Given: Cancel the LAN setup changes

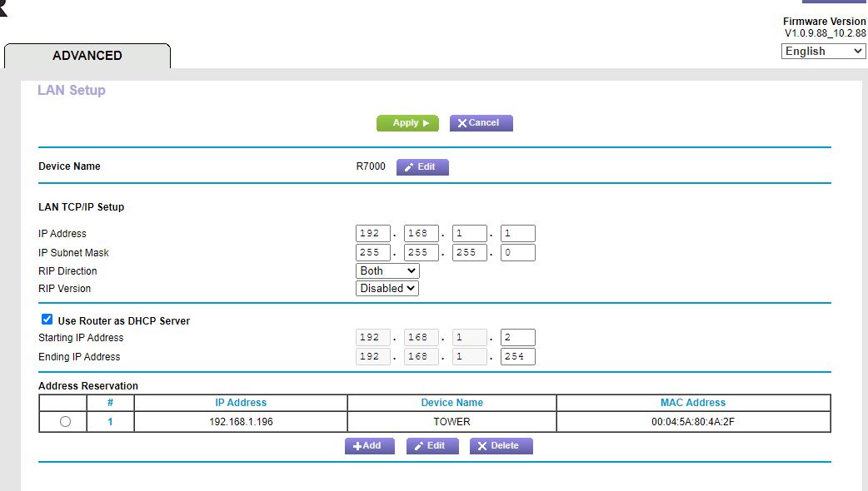Looking at the screenshot, I should point(481,123).
